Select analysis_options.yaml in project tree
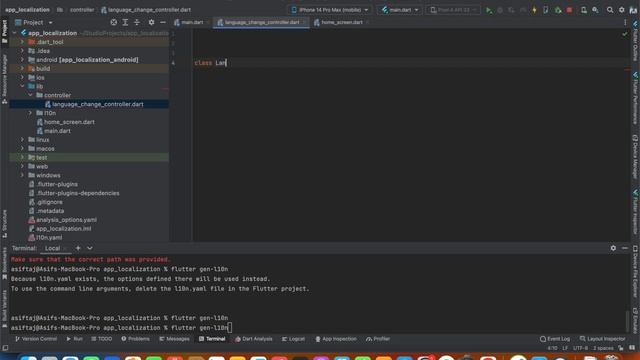Viewport: 640px width, 360px height. (x=67, y=220)
